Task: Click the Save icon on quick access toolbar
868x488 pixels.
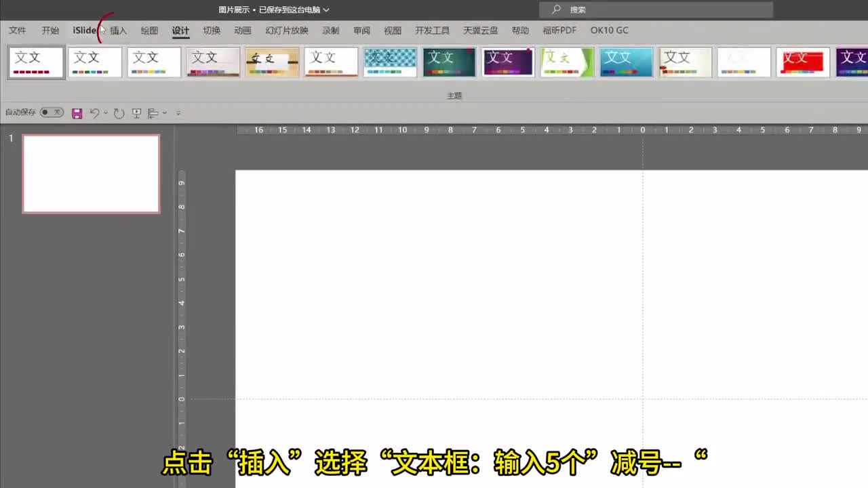Action: pyautogui.click(x=77, y=113)
